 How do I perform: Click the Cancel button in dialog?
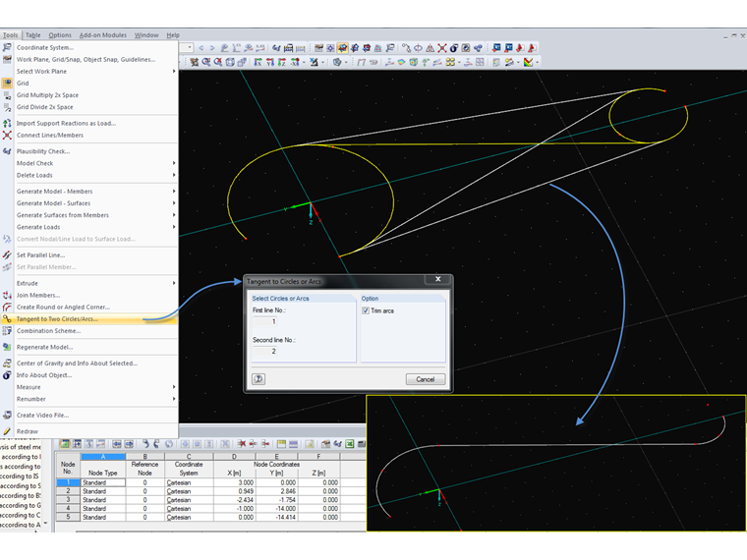(x=426, y=379)
